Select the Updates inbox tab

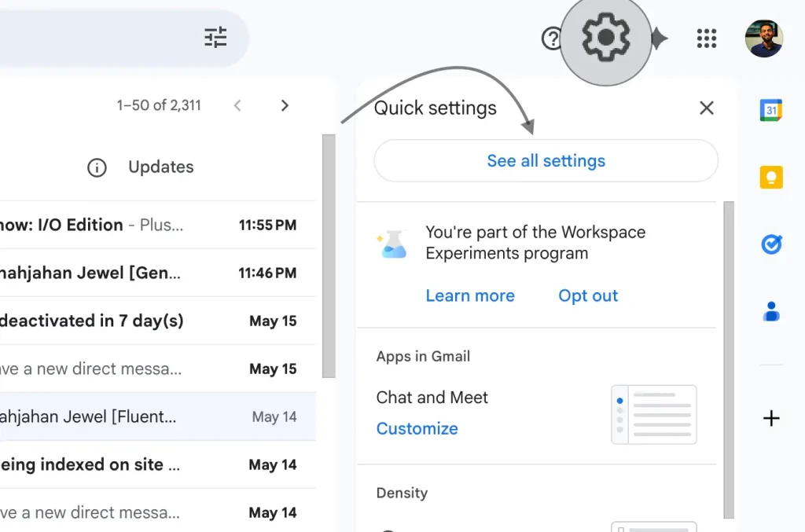[x=160, y=167]
